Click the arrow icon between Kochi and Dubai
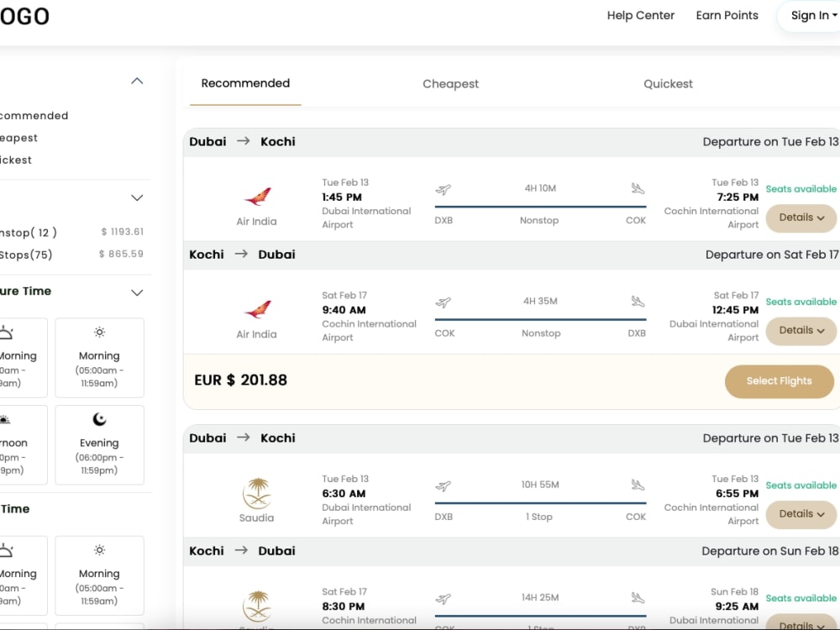The height and width of the screenshot is (630, 840). (241, 255)
